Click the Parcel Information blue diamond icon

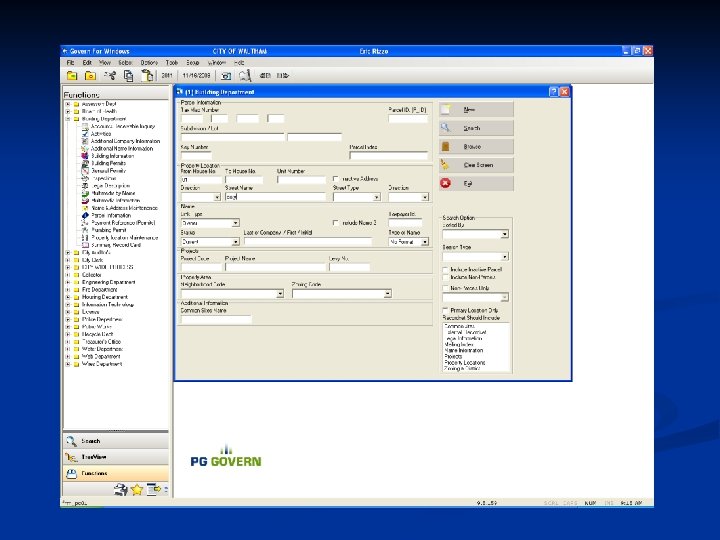coord(85,215)
